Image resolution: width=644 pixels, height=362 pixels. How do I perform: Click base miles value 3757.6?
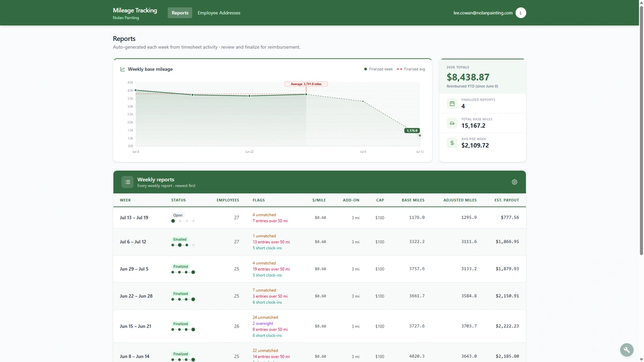416,269
